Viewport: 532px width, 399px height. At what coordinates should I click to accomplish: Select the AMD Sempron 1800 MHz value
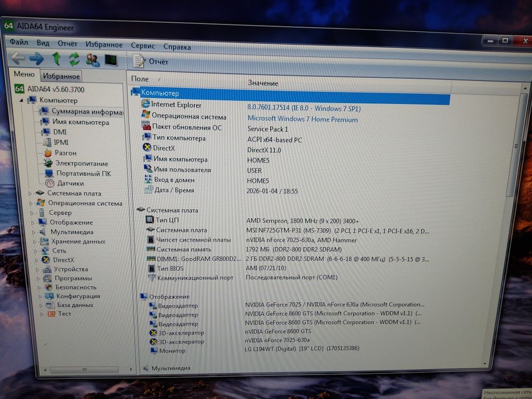[x=302, y=221]
